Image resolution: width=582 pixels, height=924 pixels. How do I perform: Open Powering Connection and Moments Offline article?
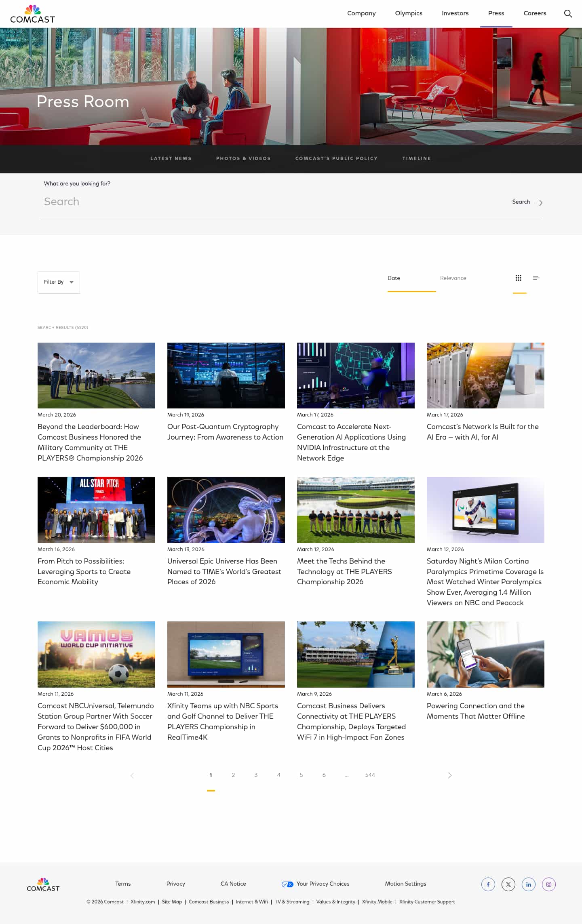[476, 711]
